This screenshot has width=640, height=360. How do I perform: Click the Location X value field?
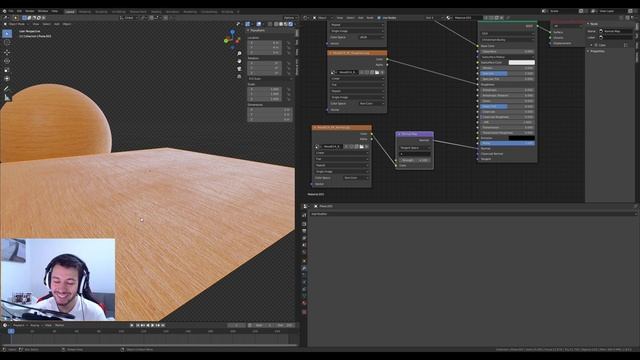265,42
